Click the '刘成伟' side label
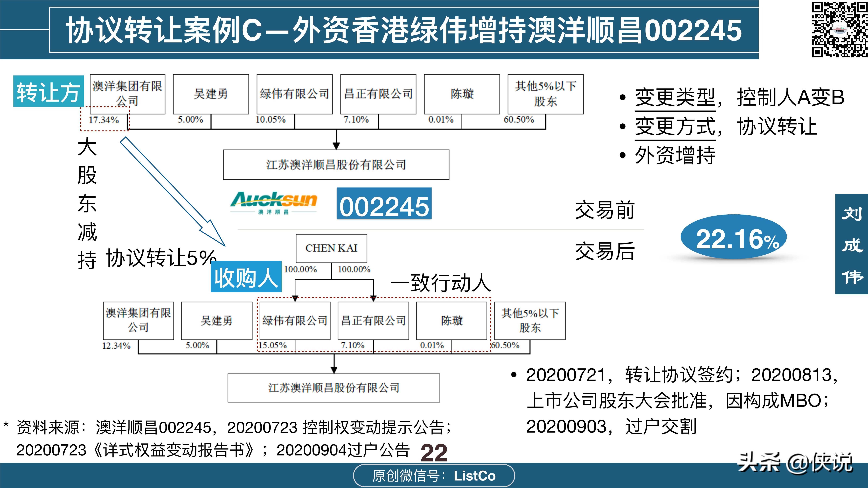Image resolution: width=868 pixels, height=488 pixels. (x=852, y=244)
